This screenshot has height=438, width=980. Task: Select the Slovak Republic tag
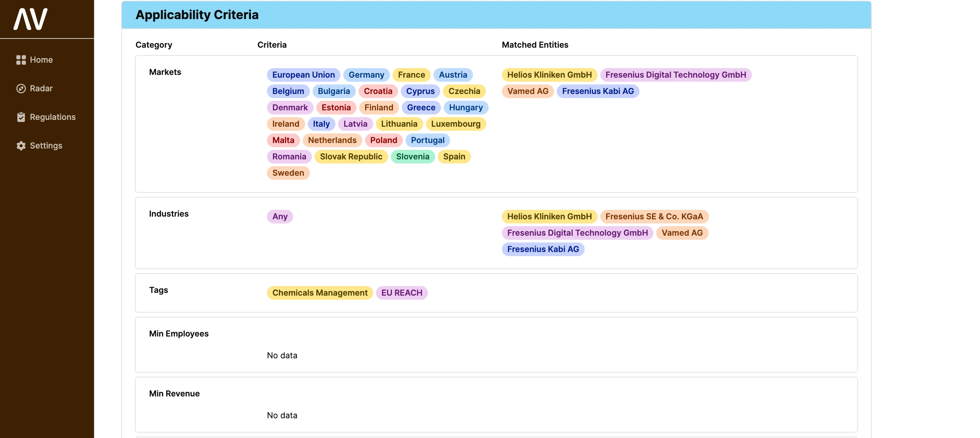tap(351, 157)
